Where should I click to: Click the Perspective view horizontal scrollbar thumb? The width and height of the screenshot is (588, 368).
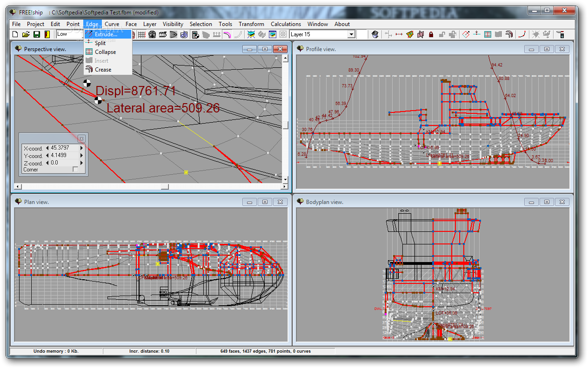[x=165, y=186]
